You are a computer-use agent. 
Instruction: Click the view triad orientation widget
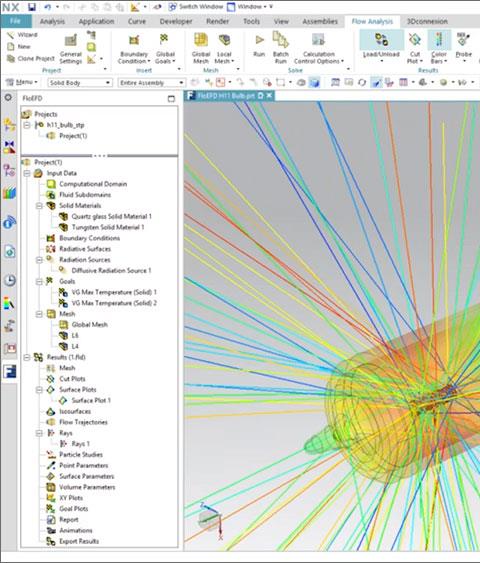211,521
